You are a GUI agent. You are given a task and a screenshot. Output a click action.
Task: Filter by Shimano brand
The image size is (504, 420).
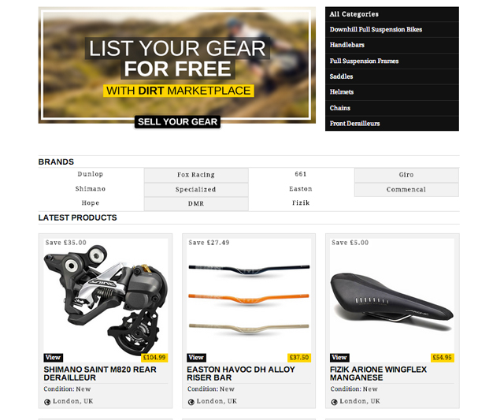click(91, 189)
